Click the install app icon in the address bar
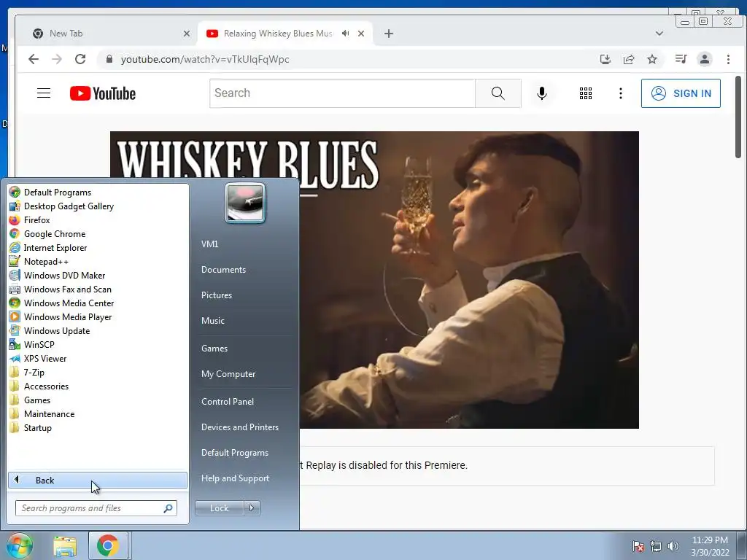This screenshot has width=747, height=560. (x=605, y=59)
